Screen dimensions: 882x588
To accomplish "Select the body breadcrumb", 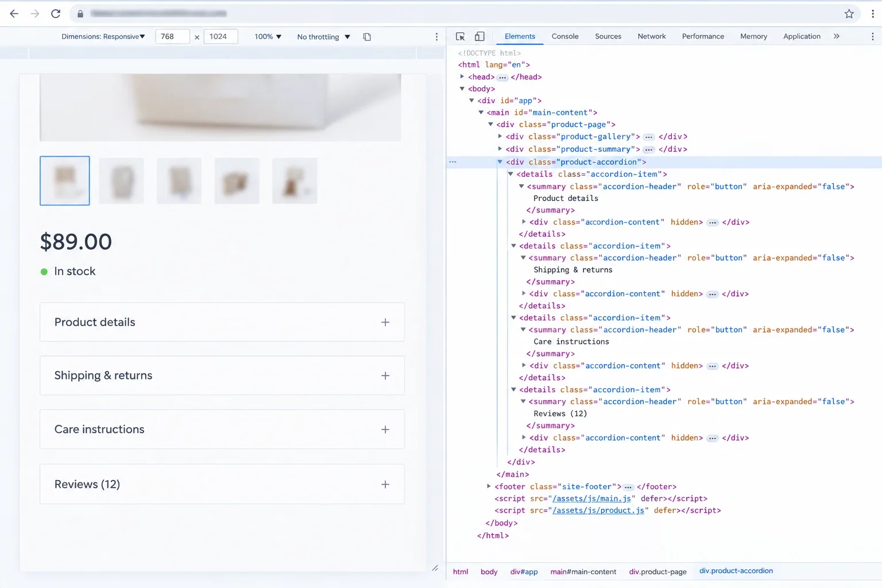I will (x=489, y=572).
